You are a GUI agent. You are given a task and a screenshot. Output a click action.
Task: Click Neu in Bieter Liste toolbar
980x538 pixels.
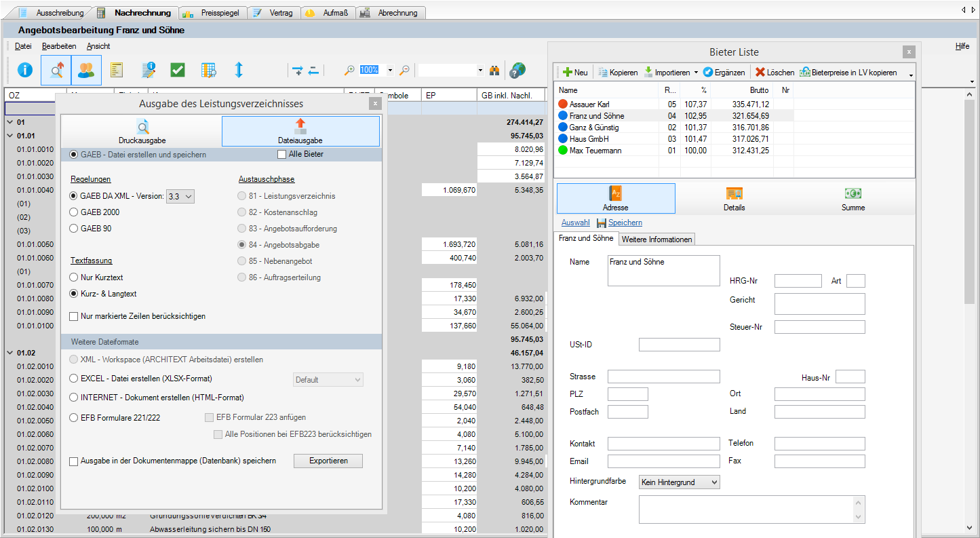pos(575,72)
